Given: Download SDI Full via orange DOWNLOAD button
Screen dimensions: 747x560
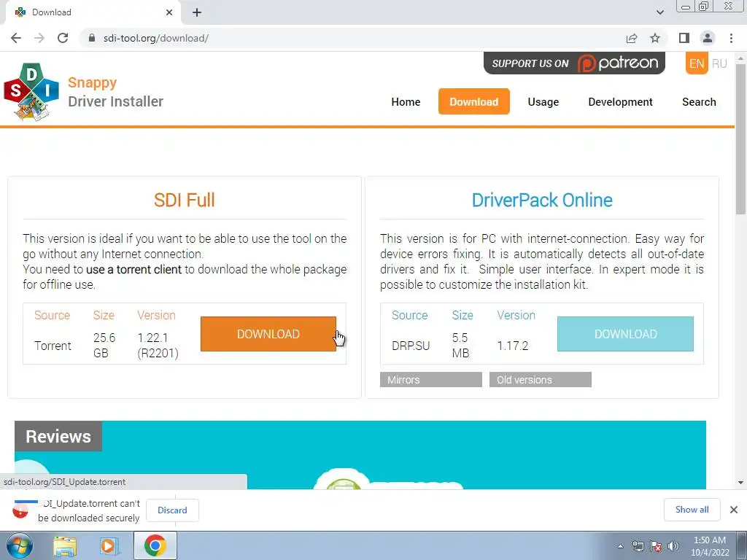Looking at the screenshot, I should (x=268, y=334).
